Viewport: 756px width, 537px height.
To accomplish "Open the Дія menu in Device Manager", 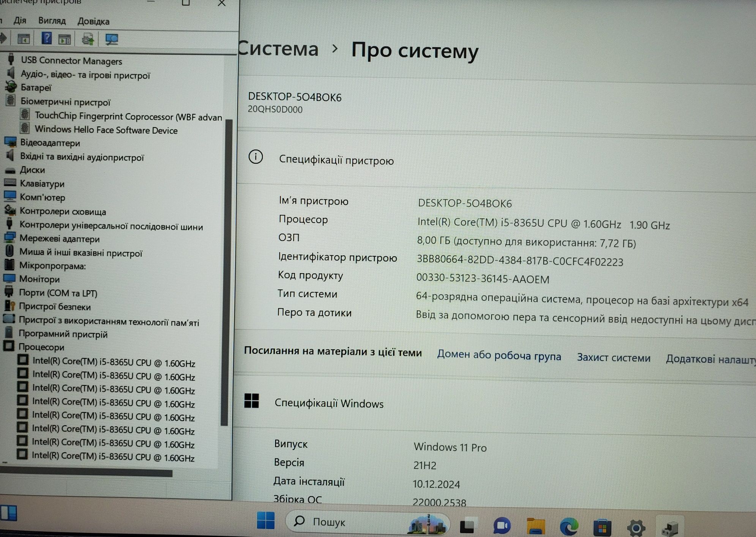I will (x=20, y=20).
